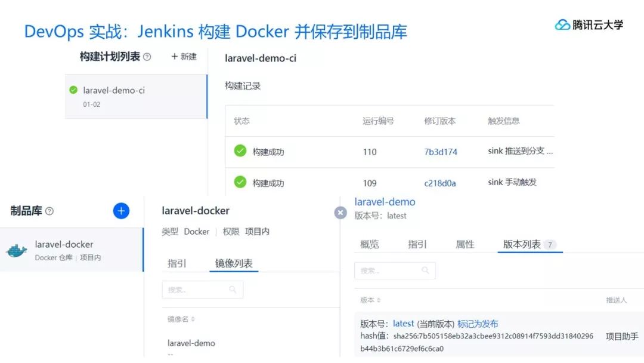Switch to the 属性 tab
The height and width of the screenshot is (363, 644).
point(465,245)
